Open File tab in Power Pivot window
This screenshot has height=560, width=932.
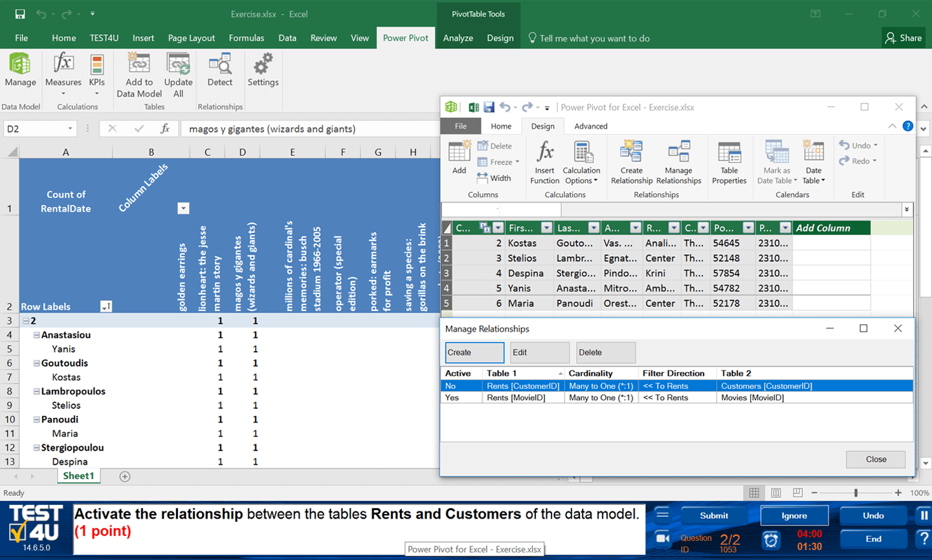[461, 126]
